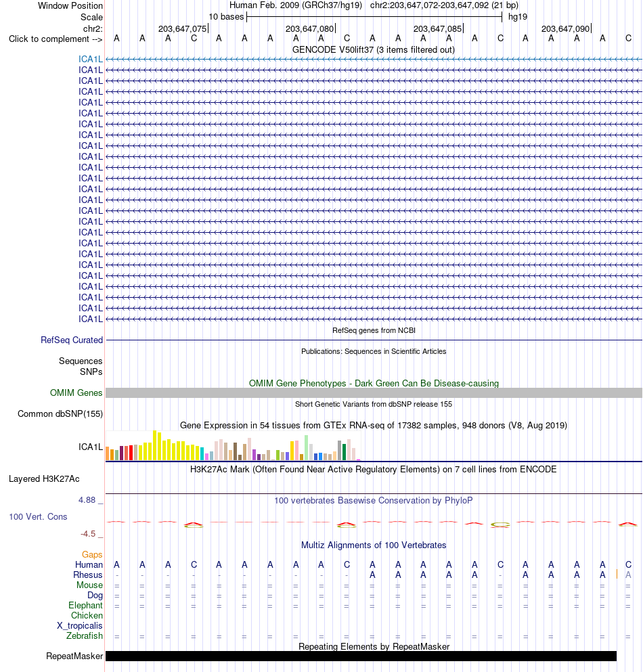The image size is (643, 672).
Task: Click the 203,647,085 position marker
Action: coord(438,28)
